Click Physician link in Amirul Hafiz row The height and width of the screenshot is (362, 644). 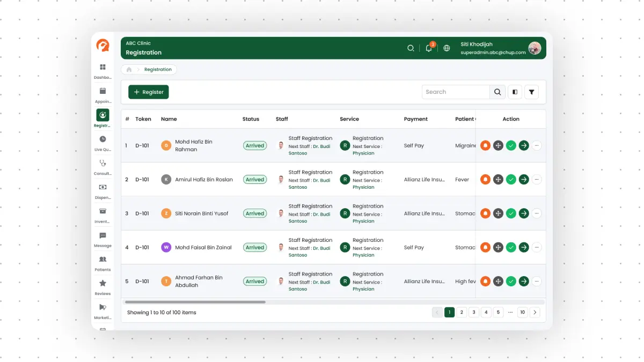(363, 187)
